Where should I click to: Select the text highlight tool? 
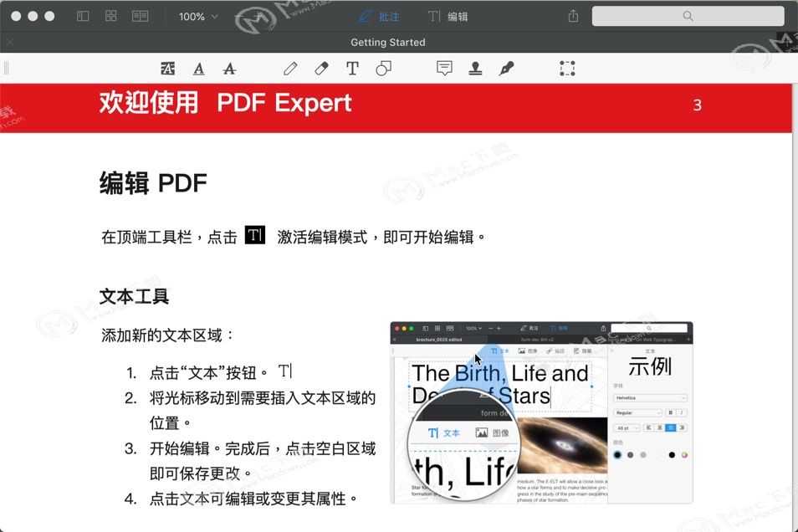(168, 69)
